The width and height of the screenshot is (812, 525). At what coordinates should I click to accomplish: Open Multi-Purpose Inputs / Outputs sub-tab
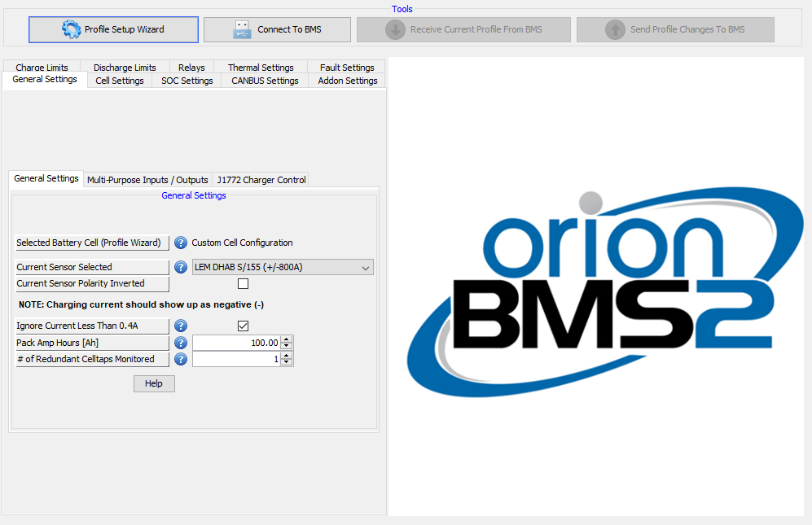tap(147, 180)
